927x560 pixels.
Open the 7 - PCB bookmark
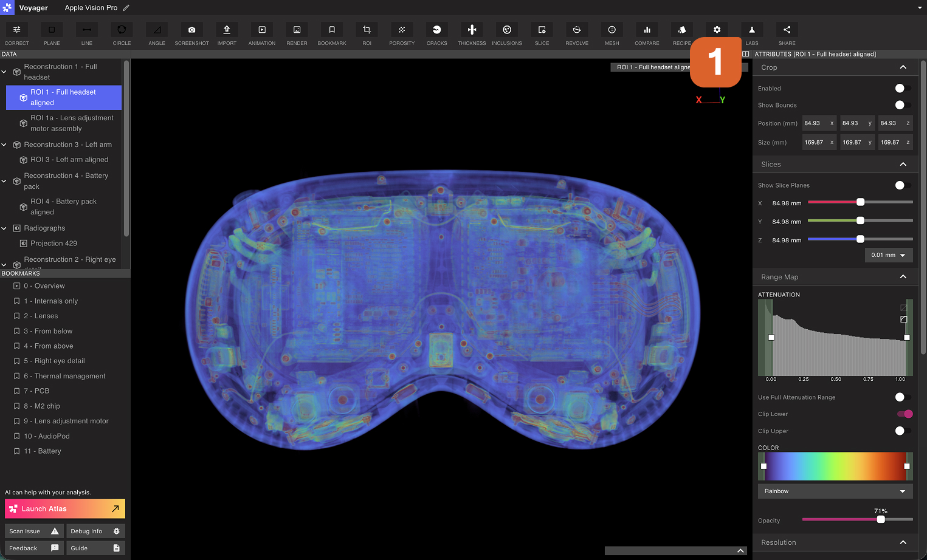point(36,391)
